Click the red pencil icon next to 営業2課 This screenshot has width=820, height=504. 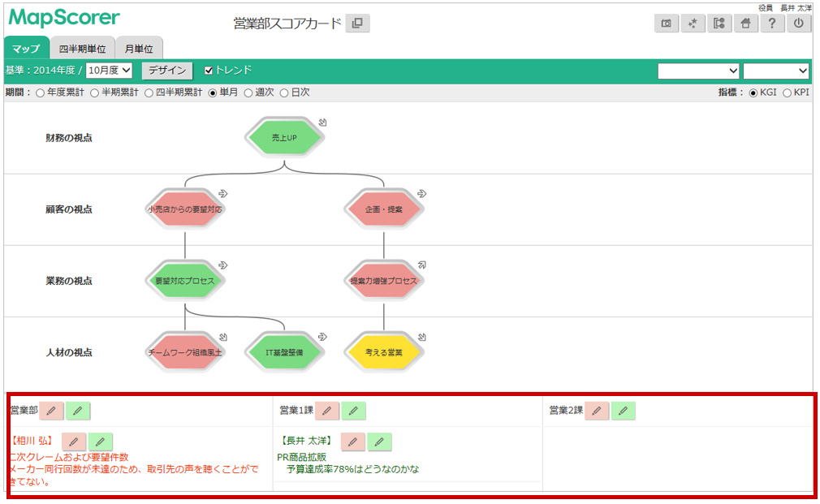[597, 411]
